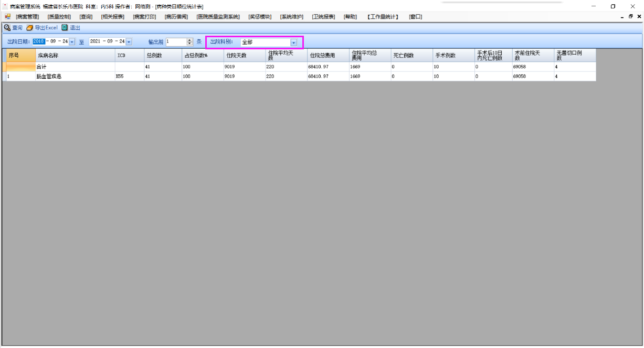Expand the 出院科别 dropdown arrow
The width and height of the screenshot is (644, 348).
click(294, 42)
